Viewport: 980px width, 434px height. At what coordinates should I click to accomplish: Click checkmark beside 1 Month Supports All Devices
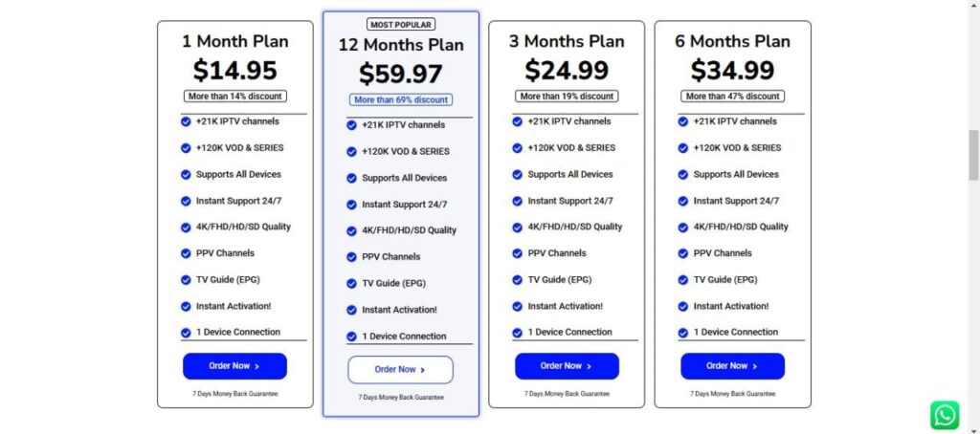click(x=186, y=174)
